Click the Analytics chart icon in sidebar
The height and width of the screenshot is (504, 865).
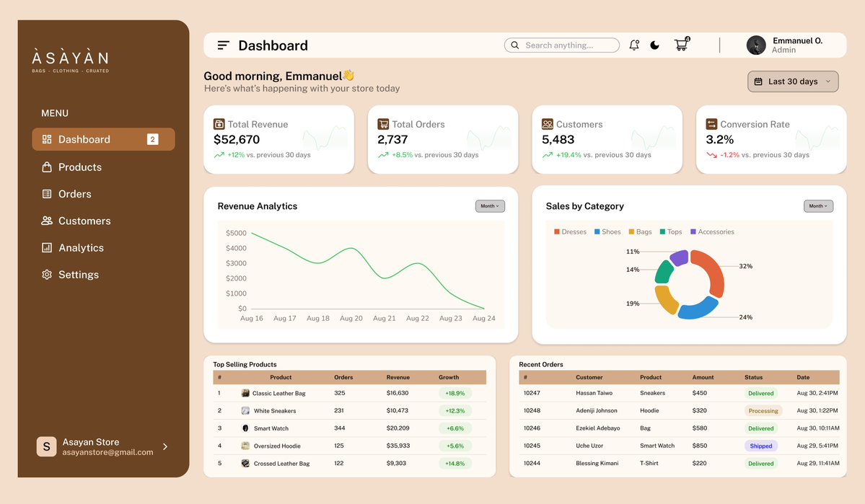click(x=47, y=247)
